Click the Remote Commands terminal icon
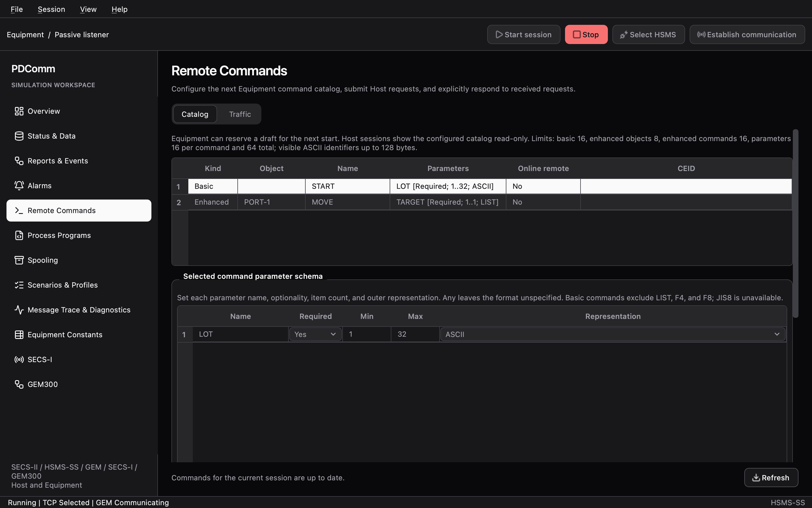 [19, 211]
